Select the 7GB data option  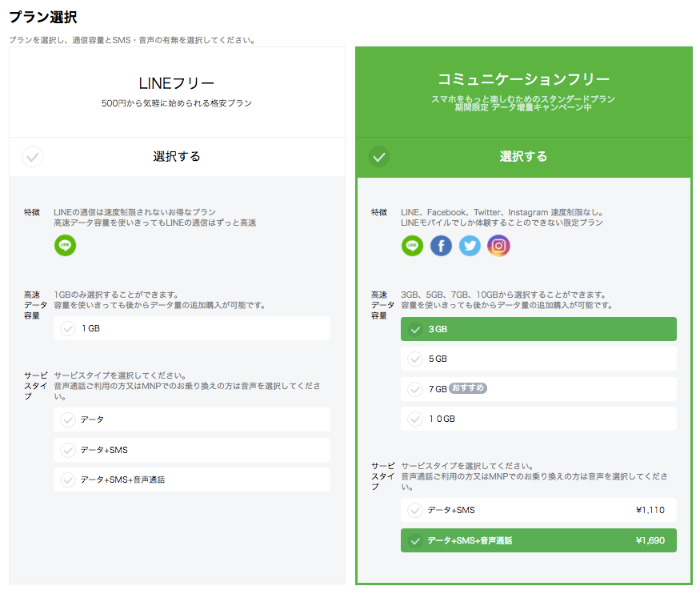click(x=538, y=388)
